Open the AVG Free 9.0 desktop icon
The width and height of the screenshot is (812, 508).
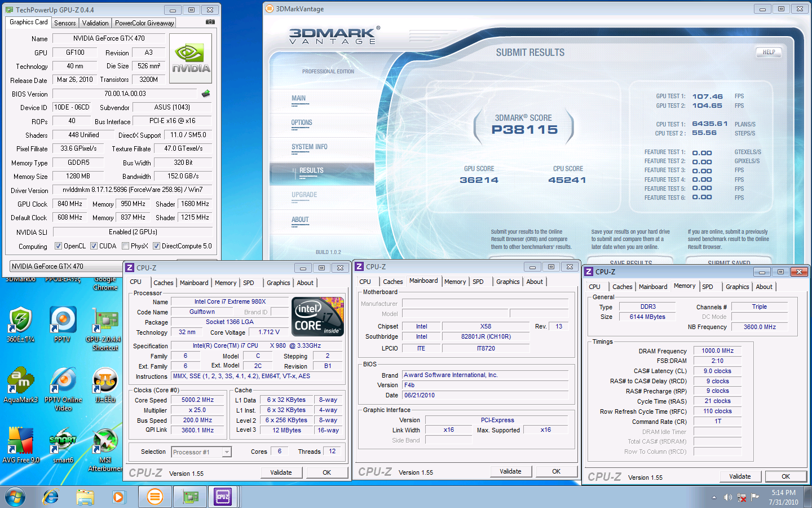pyautogui.click(x=20, y=445)
